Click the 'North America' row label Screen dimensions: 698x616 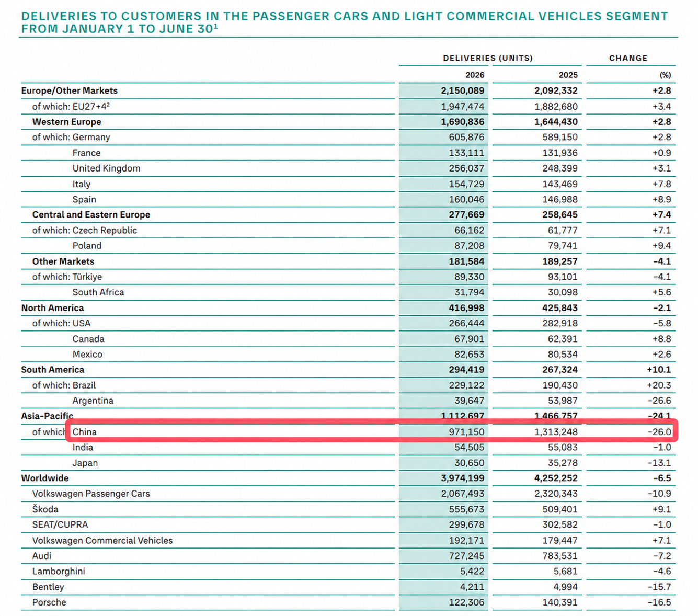pos(52,308)
